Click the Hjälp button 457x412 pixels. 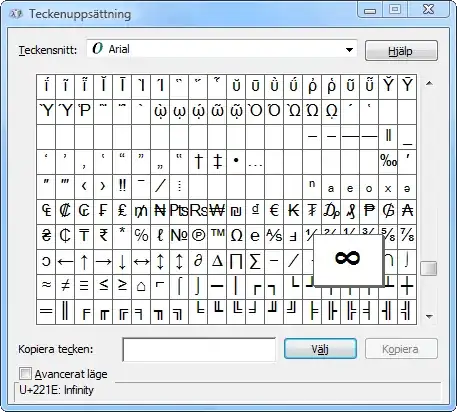coord(401,51)
